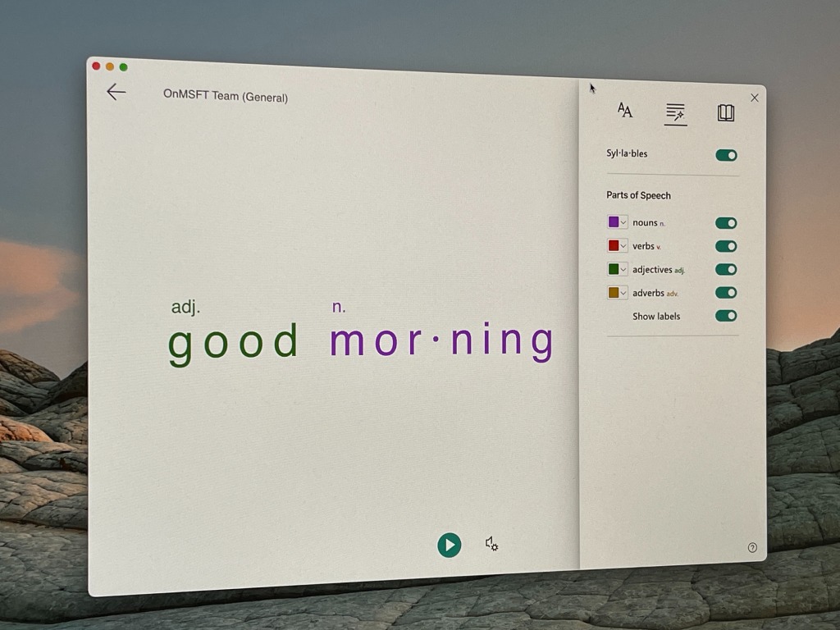Open voice settings speaker icon
Viewport: 840px width, 630px height.
[x=491, y=544]
